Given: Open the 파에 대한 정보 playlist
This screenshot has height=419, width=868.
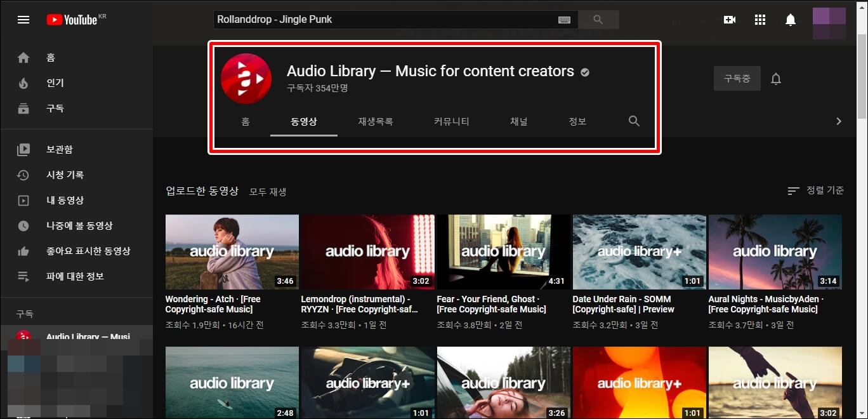Looking at the screenshot, I should (x=76, y=277).
